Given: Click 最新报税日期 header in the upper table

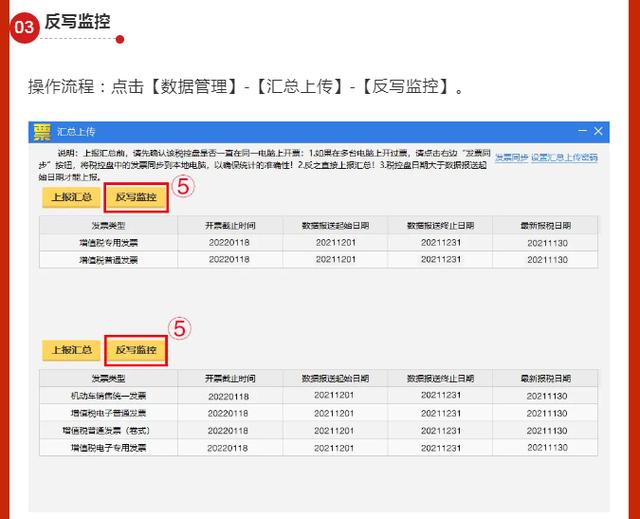Looking at the screenshot, I should [x=546, y=226].
